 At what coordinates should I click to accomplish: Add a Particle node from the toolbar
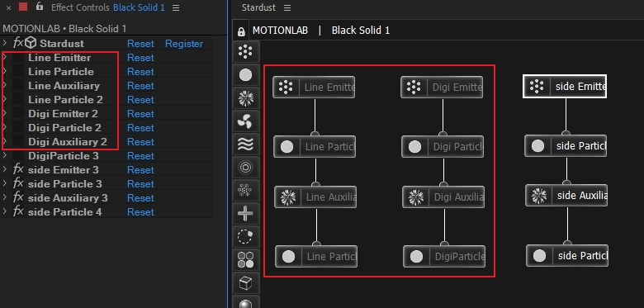(x=245, y=75)
